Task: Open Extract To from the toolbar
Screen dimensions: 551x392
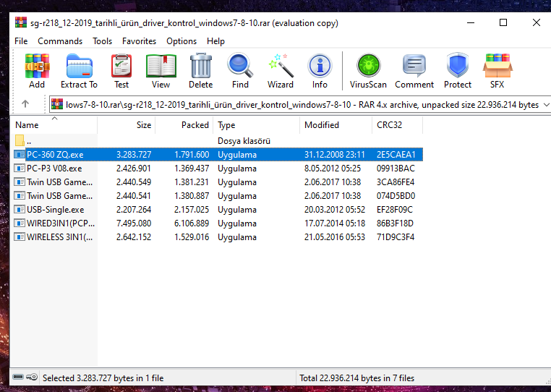Action: [x=79, y=66]
